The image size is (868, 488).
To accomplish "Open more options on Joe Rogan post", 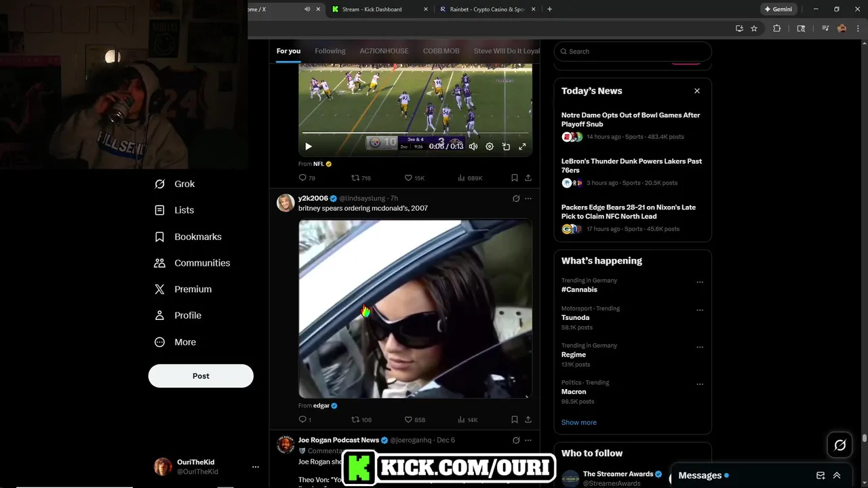I will click(528, 440).
